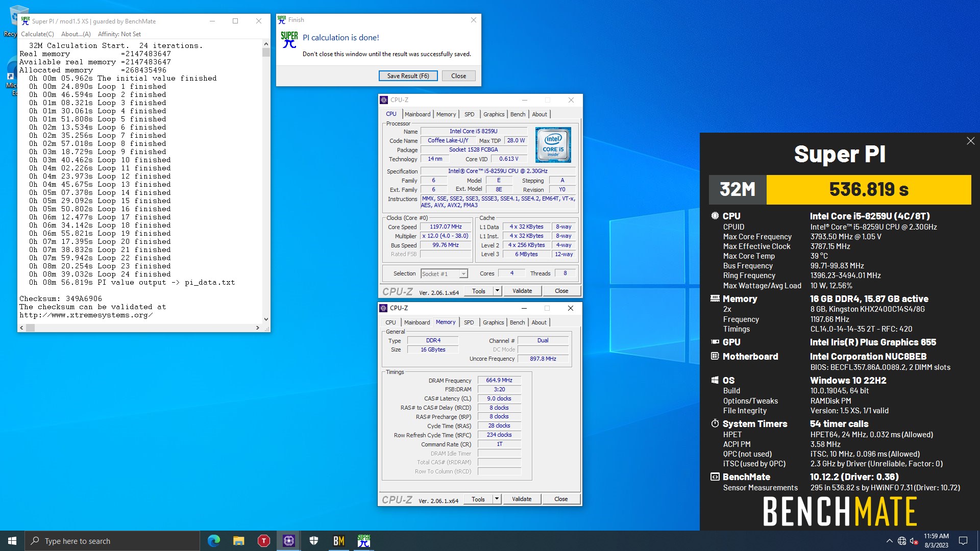Click Super PI vertical scrollbar up arrow

(266, 44)
